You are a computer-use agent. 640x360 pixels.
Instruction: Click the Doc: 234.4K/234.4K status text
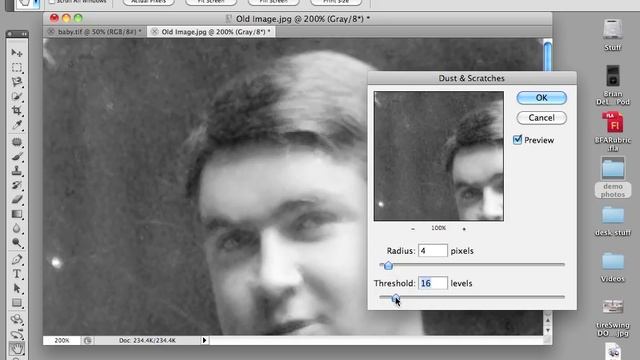(x=147, y=340)
